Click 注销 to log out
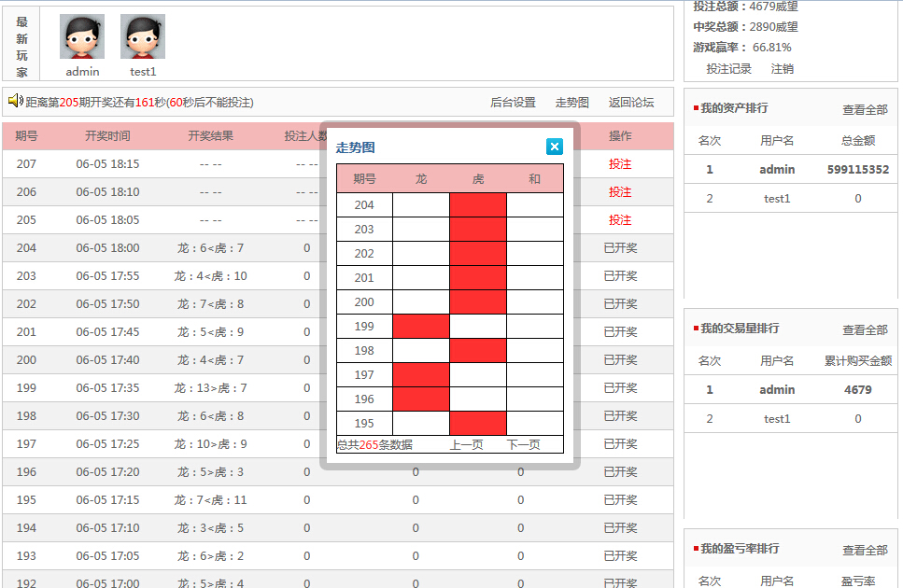The image size is (903, 588). tap(782, 69)
